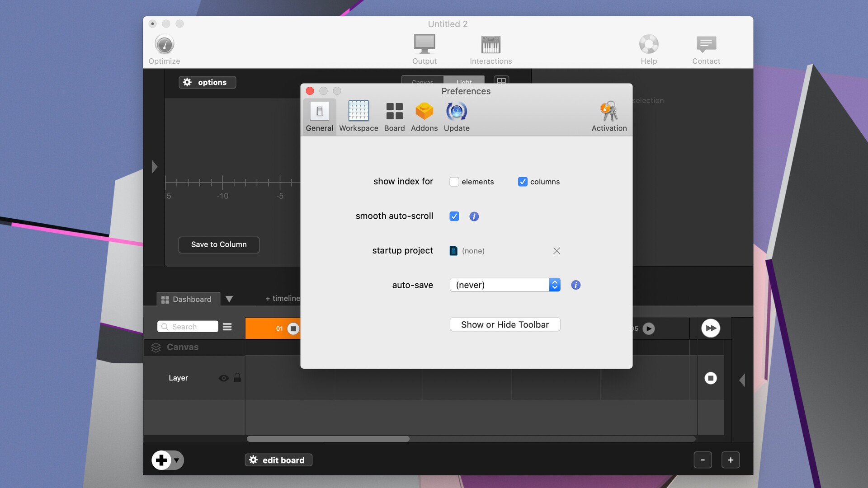Disable smooth auto-scroll checkbox
This screenshot has height=488, width=868.
(x=454, y=216)
